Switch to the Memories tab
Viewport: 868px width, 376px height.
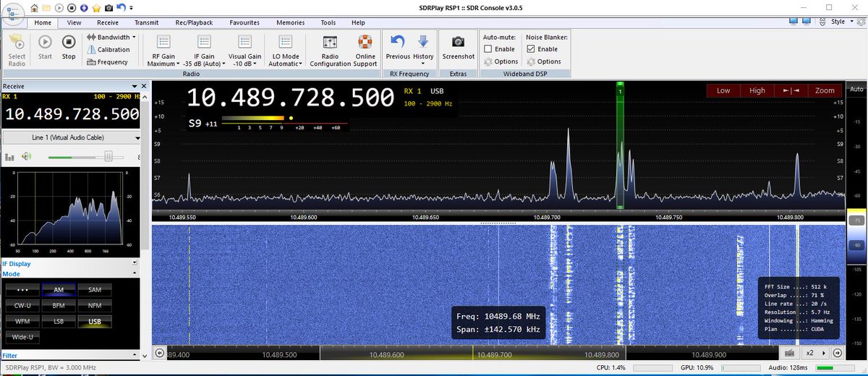click(x=289, y=22)
